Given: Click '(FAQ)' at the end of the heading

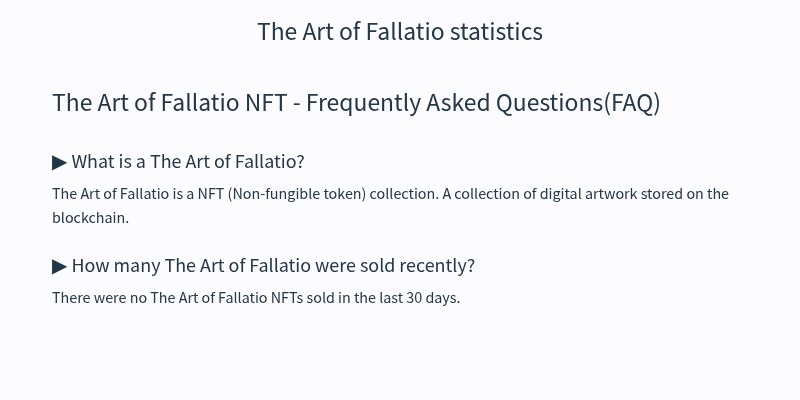Looking at the screenshot, I should [632, 103].
